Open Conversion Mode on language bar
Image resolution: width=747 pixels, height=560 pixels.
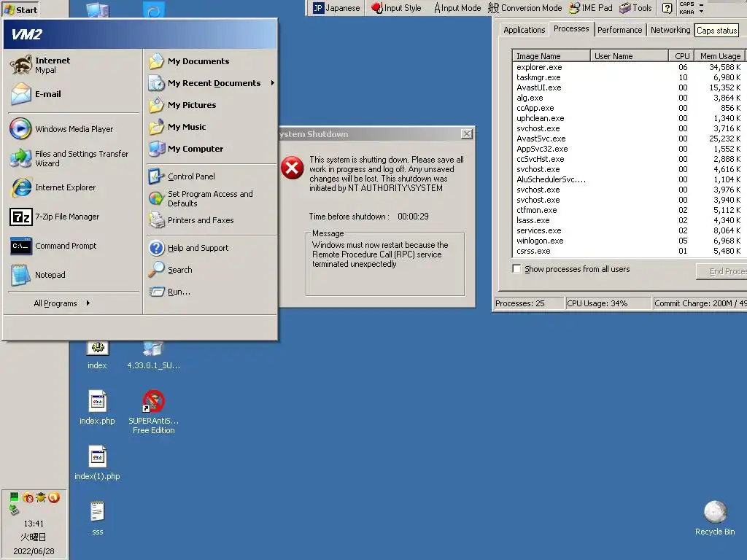[x=525, y=8]
